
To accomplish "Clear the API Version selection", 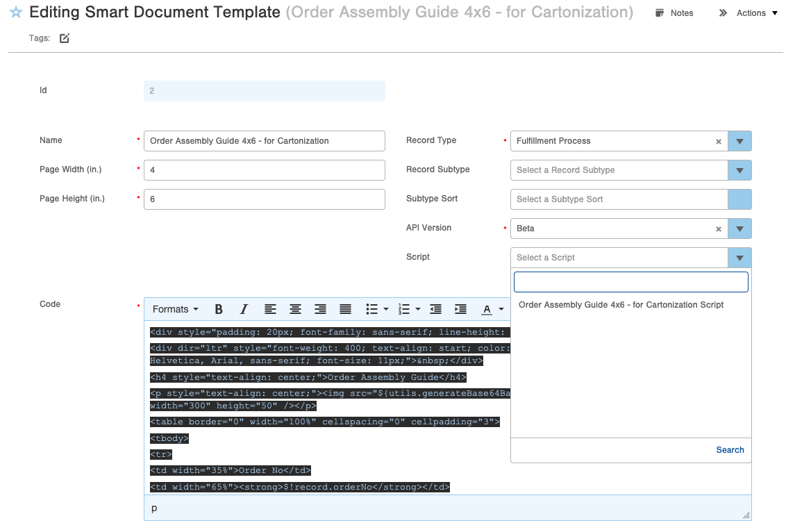I will (x=718, y=228).
